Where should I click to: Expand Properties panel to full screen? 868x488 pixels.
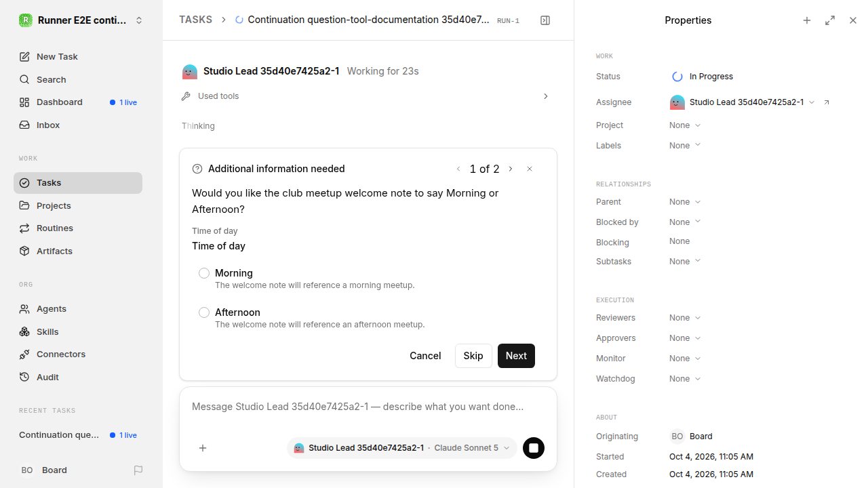click(830, 20)
